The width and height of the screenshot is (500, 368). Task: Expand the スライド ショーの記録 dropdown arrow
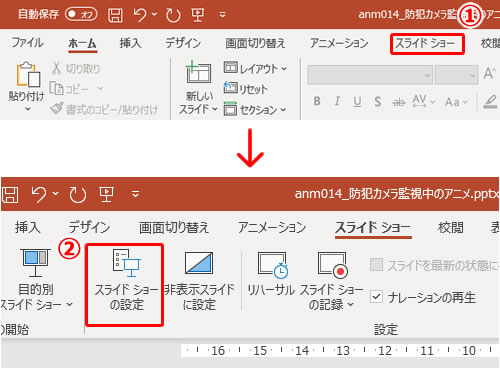(x=351, y=304)
